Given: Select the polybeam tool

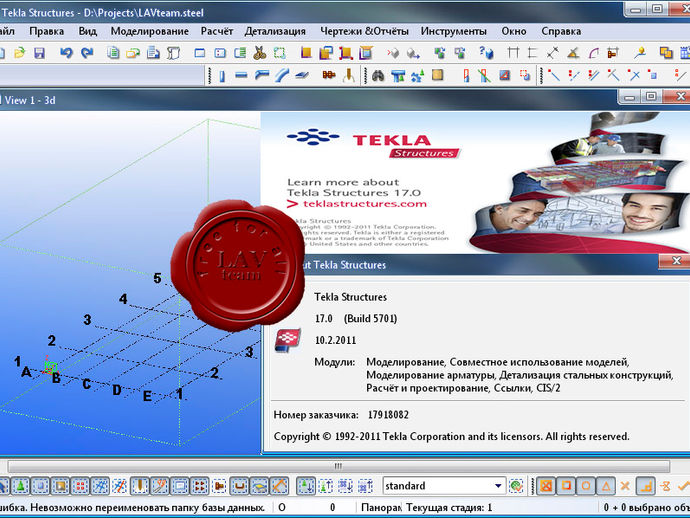Looking at the screenshot, I should pyautogui.click(x=262, y=76).
